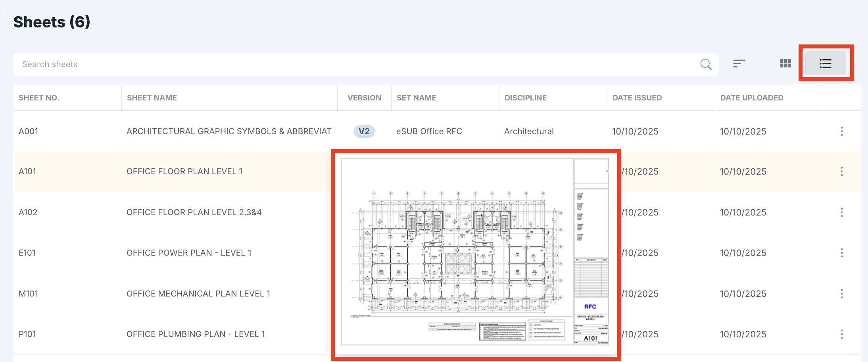
Task: Click the DATE ISSUED column header
Action: pyautogui.click(x=637, y=98)
